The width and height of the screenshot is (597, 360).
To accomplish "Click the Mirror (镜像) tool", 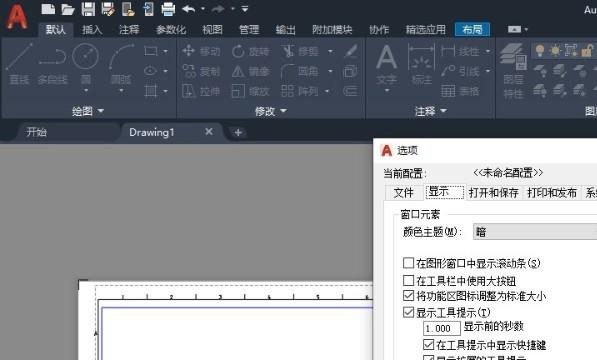I will tap(251, 71).
